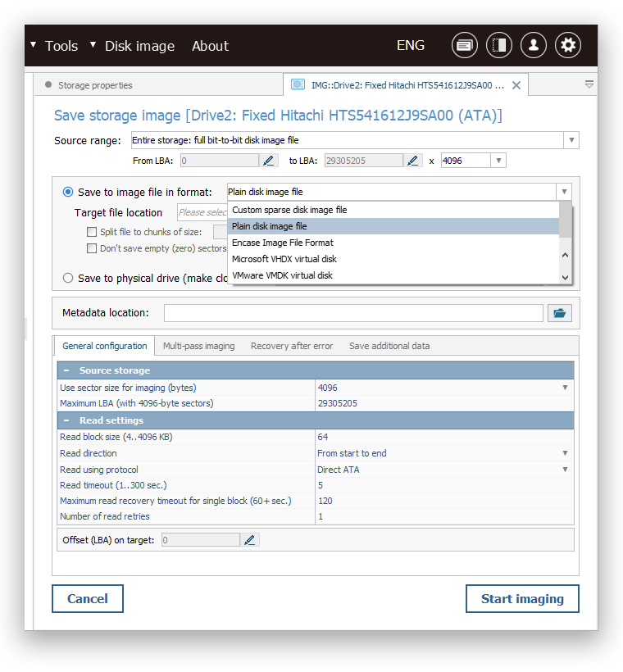Open the settings gear icon

point(568,45)
